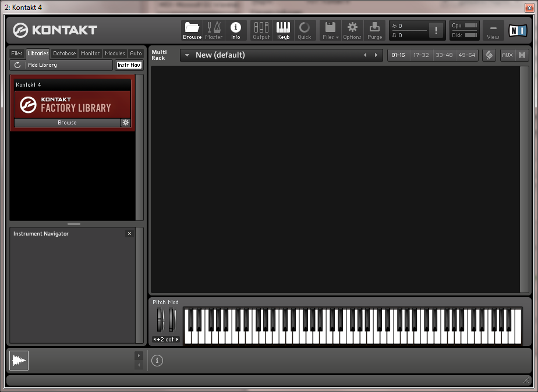Select the 17-32 rack page
The image size is (538, 392).
coord(421,55)
